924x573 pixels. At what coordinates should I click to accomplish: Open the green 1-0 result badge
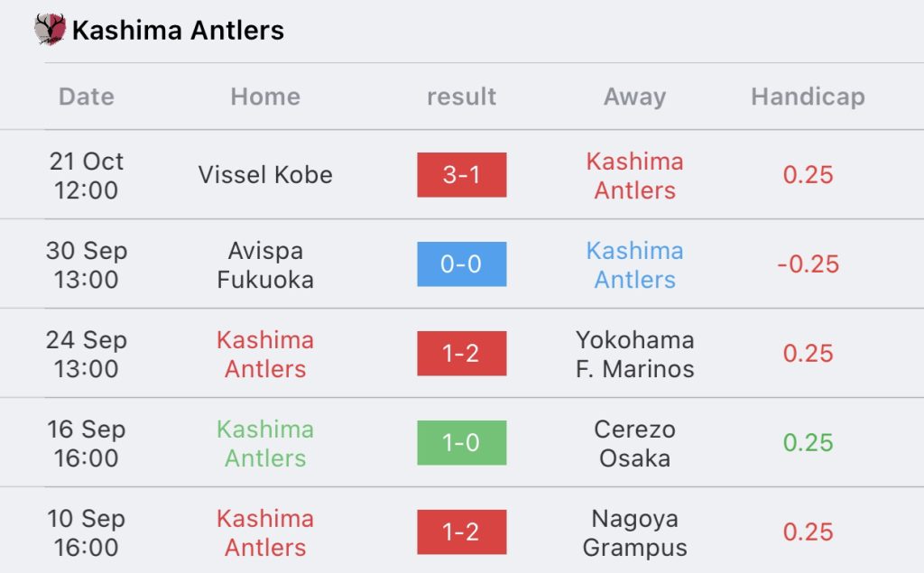tap(461, 443)
